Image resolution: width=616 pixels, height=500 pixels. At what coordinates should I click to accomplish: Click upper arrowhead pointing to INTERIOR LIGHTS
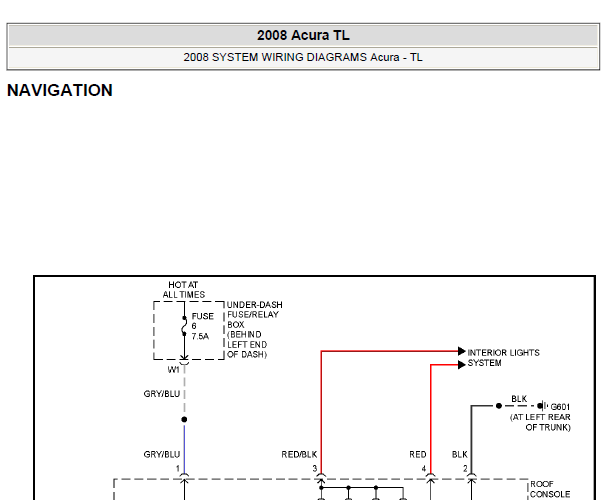pyautogui.click(x=462, y=351)
